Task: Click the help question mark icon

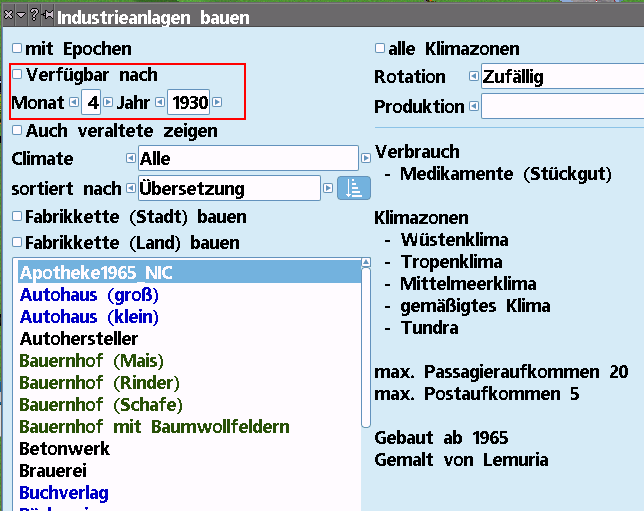Action: (34, 16)
